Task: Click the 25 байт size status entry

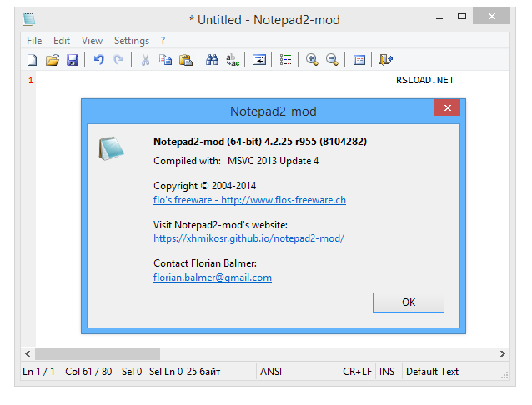Action: point(203,372)
